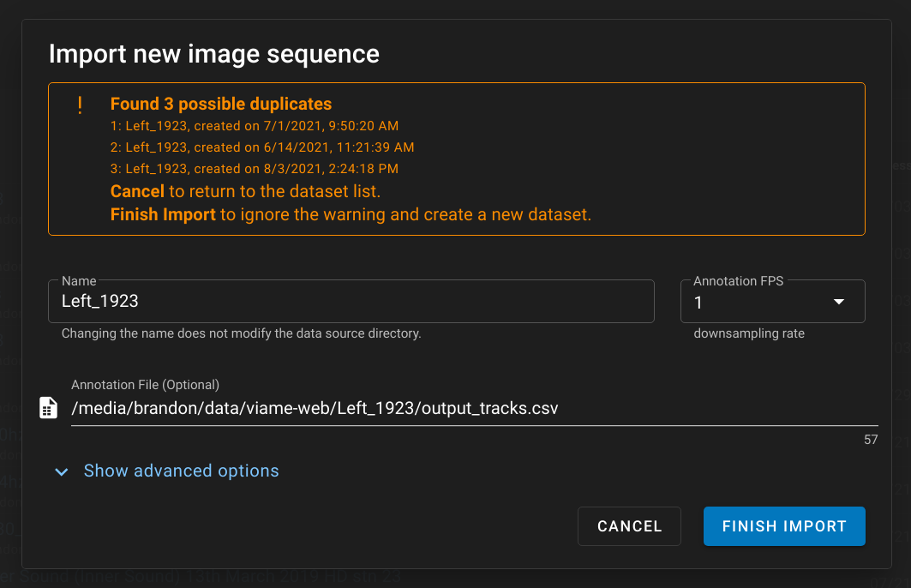Screen dimensions: 911x588
Task: Click the Annotation FPS dropdown arrow
Action: pos(839,302)
